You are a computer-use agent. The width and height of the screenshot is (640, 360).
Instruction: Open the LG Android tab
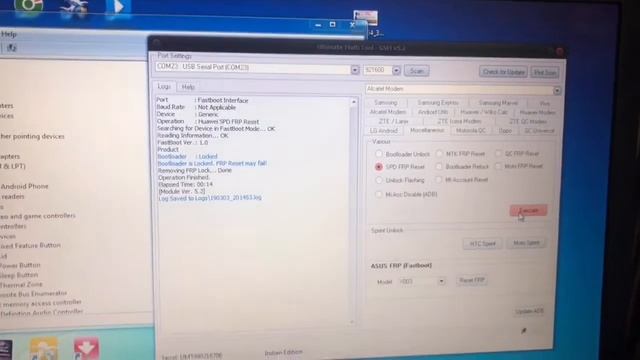pos(384,131)
